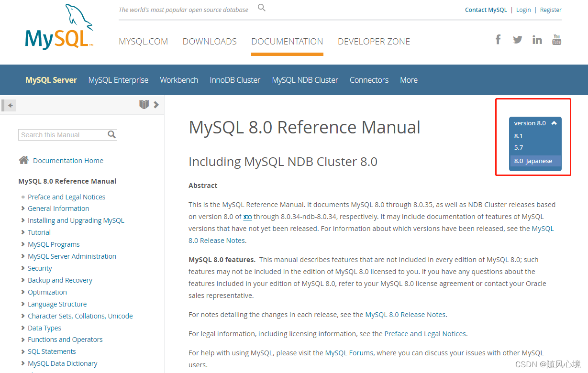Click the MySQL dolphin logo
This screenshot has width=588, height=373.
pyautogui.click(x=59, y=26)
